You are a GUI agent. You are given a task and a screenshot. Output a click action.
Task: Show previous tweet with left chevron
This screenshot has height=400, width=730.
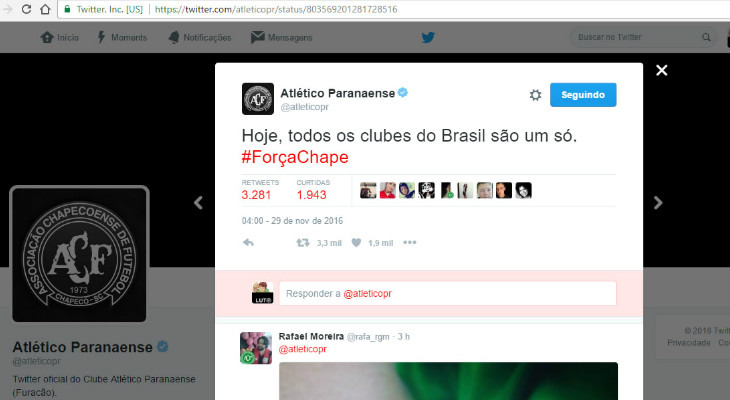pyautogui.click(x=198, y=203)
